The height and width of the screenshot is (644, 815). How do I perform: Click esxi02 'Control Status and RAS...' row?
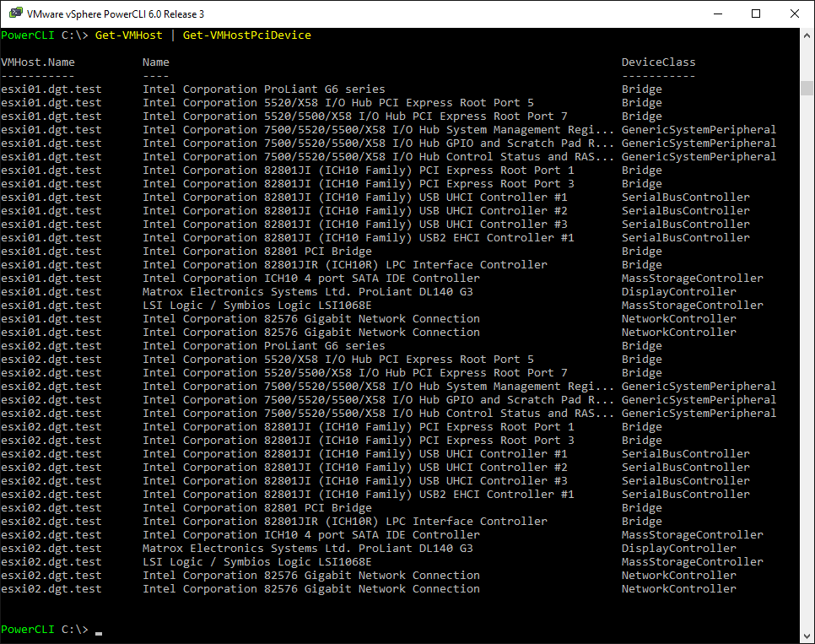click(x=388, y=414)
